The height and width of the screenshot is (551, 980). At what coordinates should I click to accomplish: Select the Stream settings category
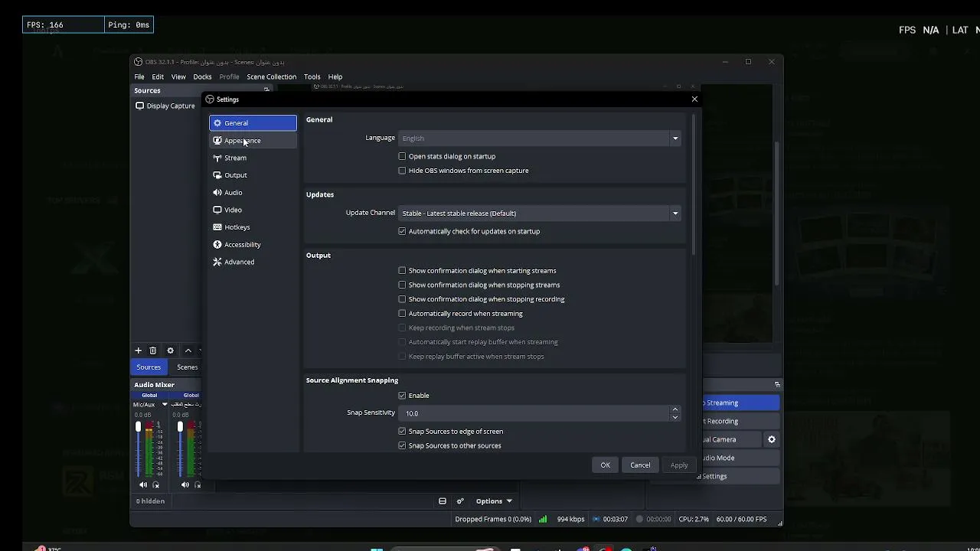point(253,158)
